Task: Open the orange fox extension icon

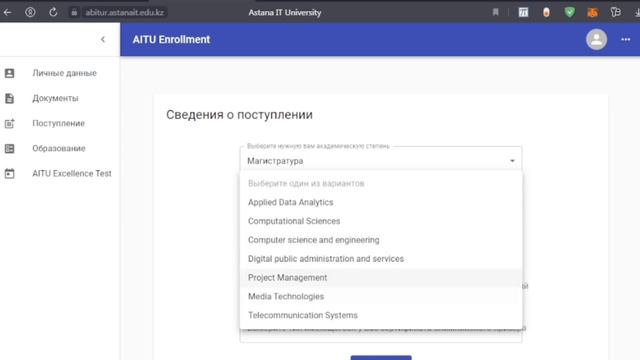Action: [593, 12]
